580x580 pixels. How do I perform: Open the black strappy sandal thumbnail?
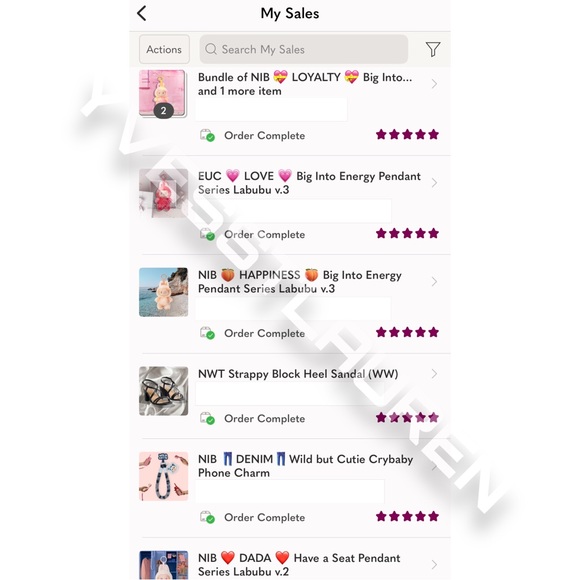163,391
